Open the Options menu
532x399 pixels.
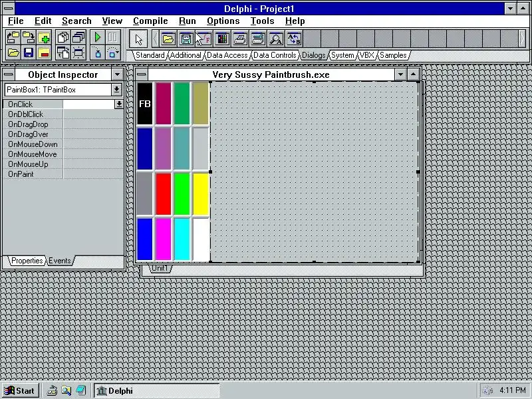(223, 21)
